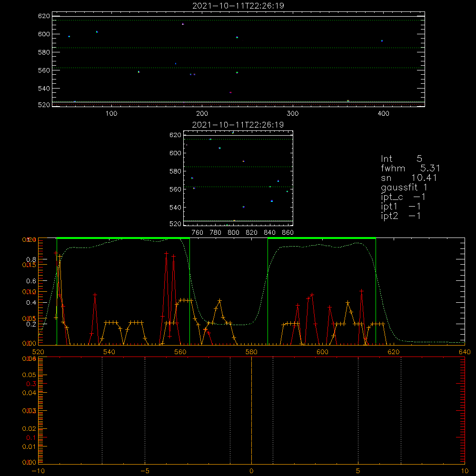Select the 'sn 10.41' readout text
Viewport: 476px width, 476px height.
pyautogui.click(x=409, y=178)
